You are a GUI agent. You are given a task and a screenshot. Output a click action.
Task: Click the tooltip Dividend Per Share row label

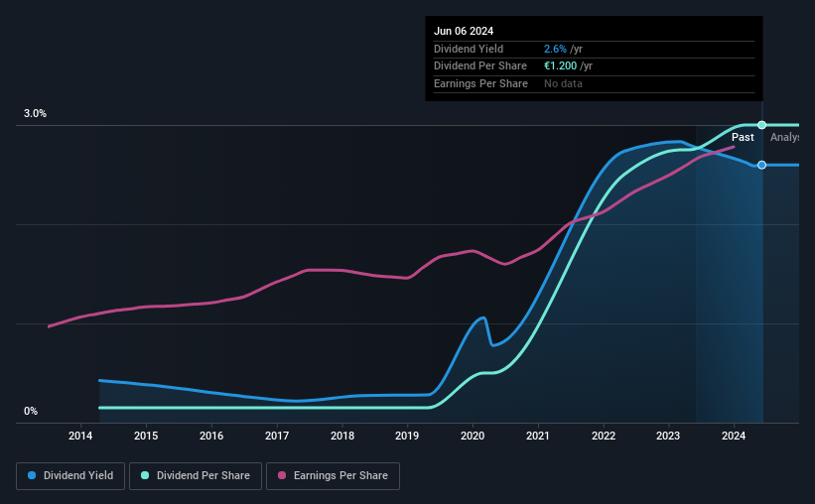480,66
